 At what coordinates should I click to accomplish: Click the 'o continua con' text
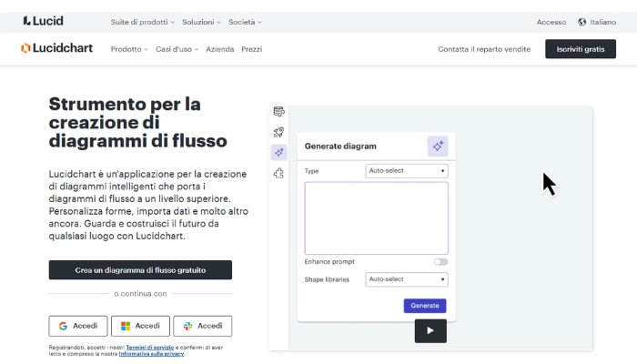[x=140, y=293]
